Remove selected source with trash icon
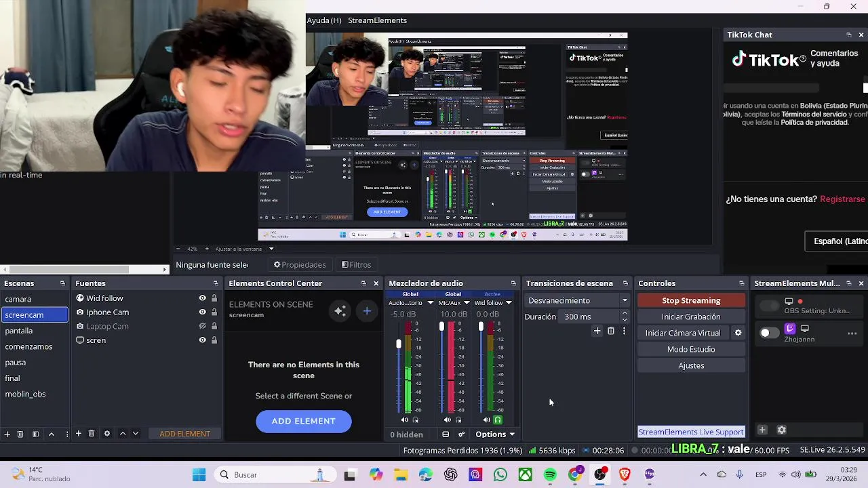The width and height of the screenshot is (868, 488). point(92,434)
